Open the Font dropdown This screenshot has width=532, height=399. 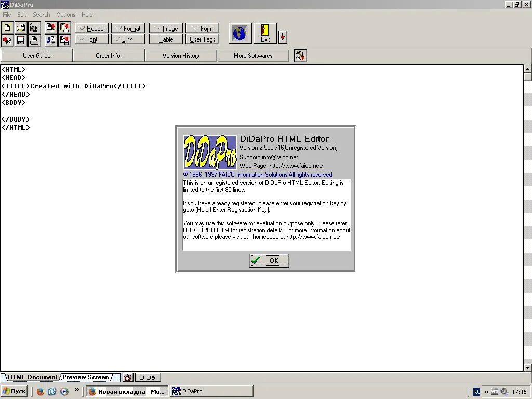[x=91, y=39]
